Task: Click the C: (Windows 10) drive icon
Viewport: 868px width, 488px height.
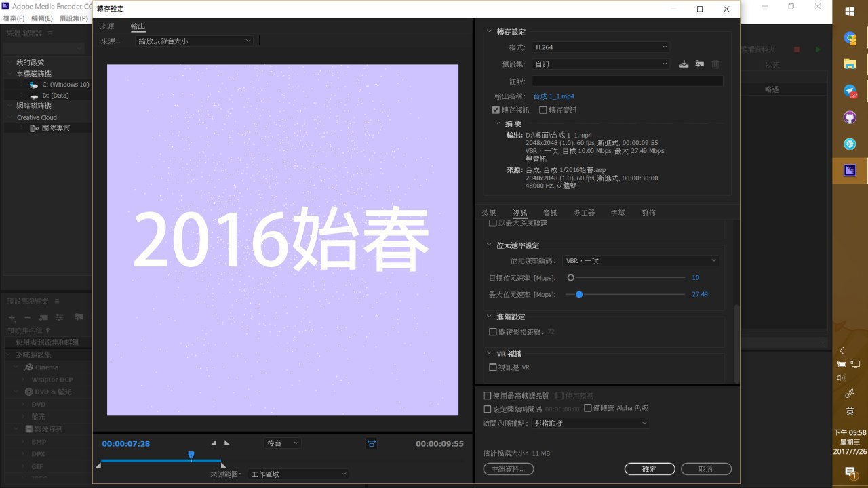Action: 34,85
